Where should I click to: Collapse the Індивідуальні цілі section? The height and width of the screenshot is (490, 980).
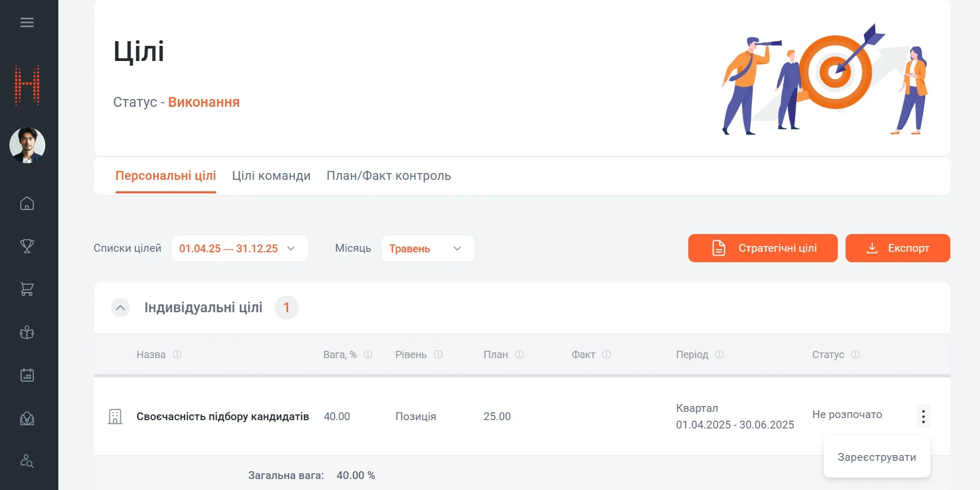click(120, 308)
